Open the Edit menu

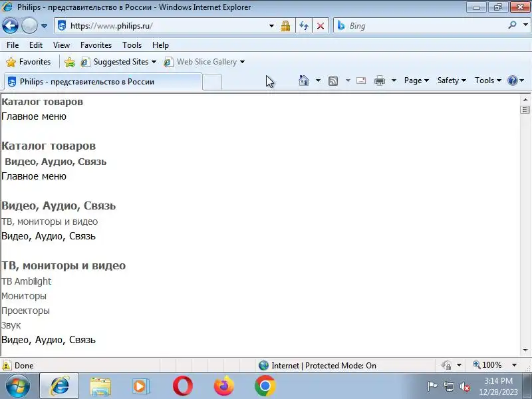pyautogui.click(x=36, y=45)
